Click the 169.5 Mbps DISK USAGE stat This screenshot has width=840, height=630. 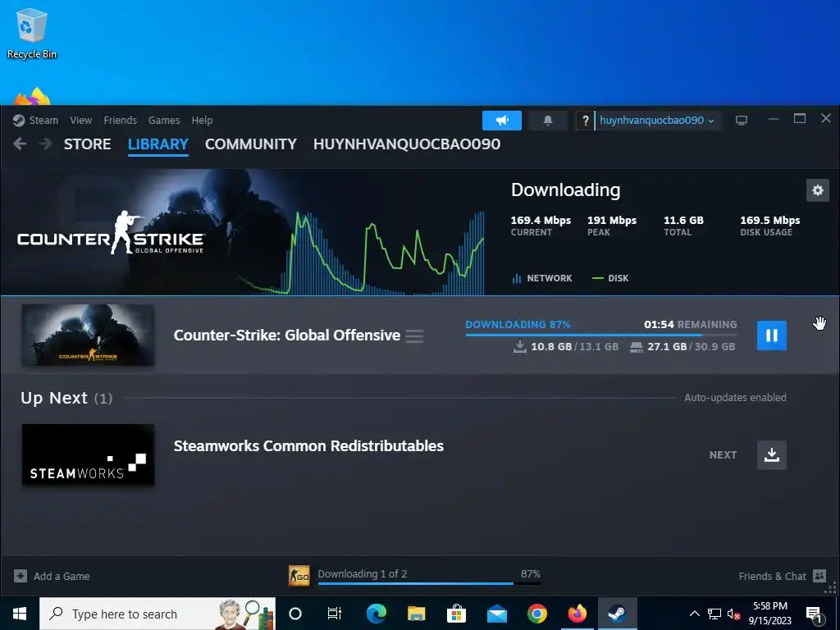click(769, 226)
